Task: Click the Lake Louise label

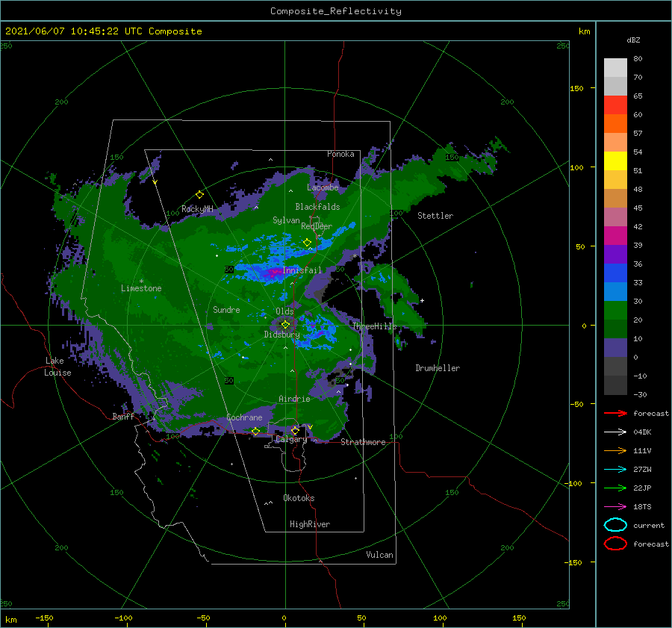Action: pos(57,367)
